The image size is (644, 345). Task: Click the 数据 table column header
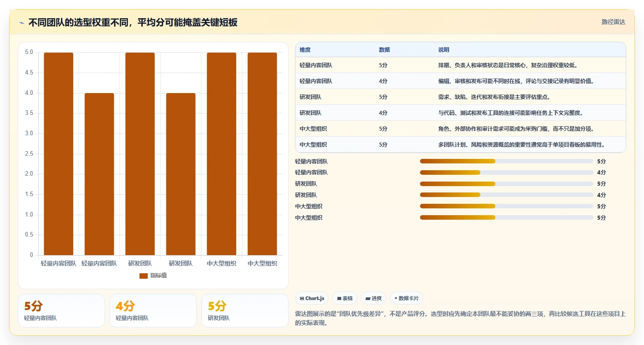[x=384, y=50]
